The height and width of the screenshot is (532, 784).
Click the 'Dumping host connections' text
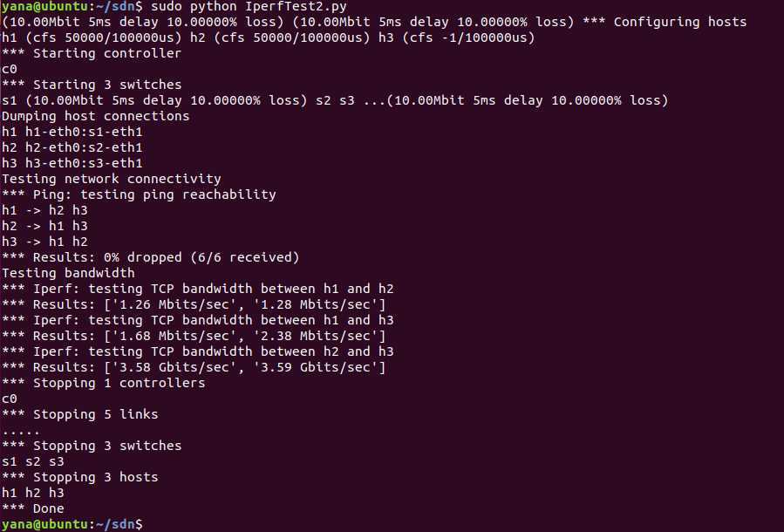tap(96, 116)
